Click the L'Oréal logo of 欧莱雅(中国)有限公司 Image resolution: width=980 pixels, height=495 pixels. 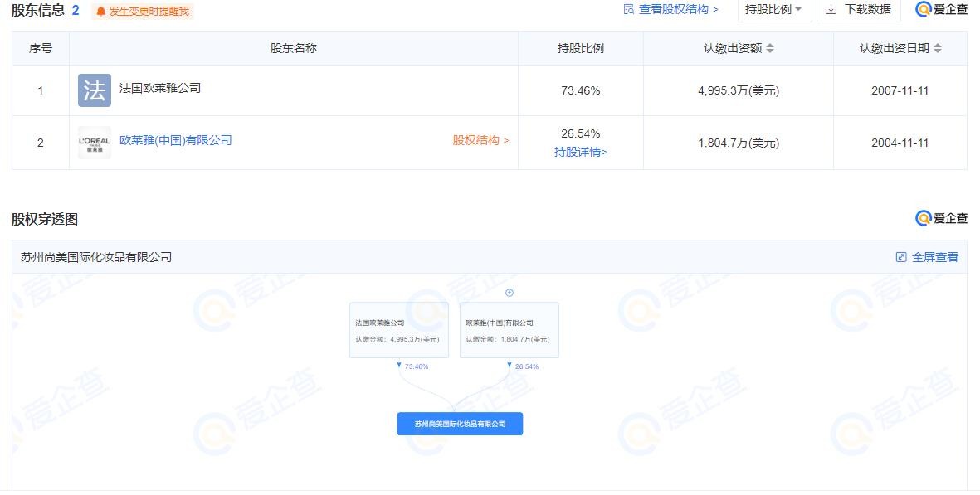coord(93,142)
